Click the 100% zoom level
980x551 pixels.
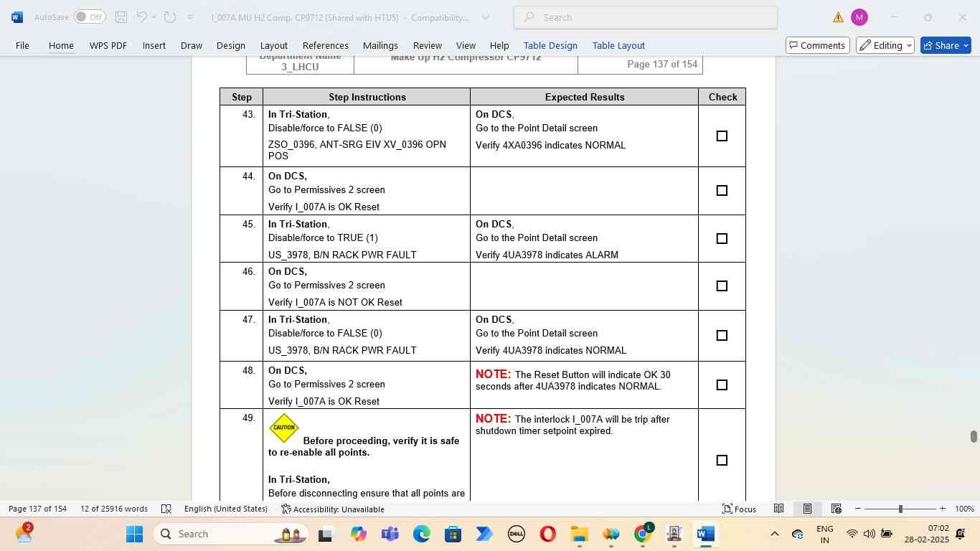point(964,509)
